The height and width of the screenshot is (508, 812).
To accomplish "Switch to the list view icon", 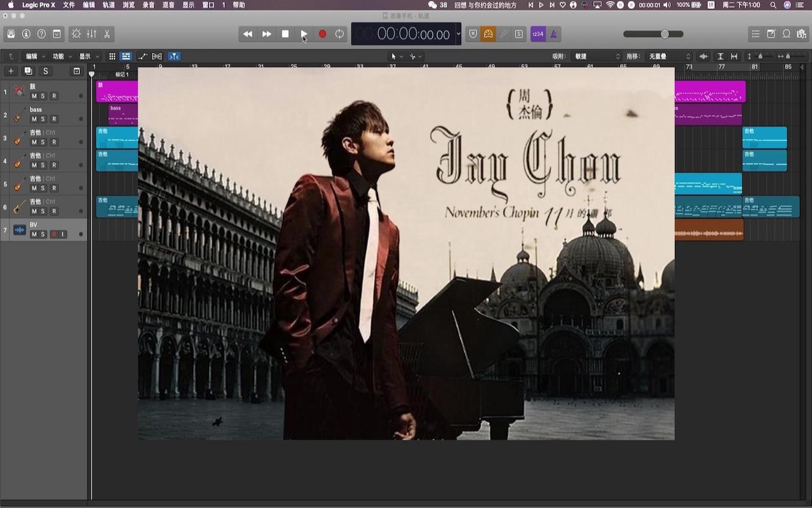I will click(x=126, y=56).
